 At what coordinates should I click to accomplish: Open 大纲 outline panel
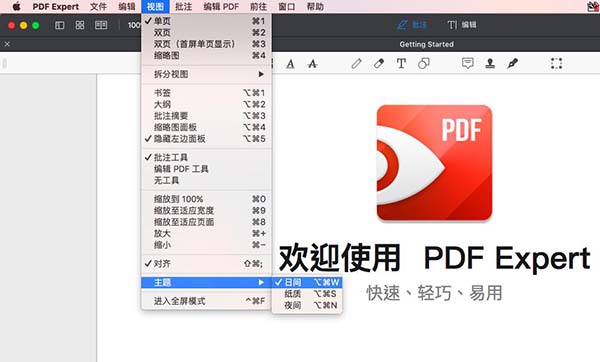pyautogui.click(x=206, y=104)
